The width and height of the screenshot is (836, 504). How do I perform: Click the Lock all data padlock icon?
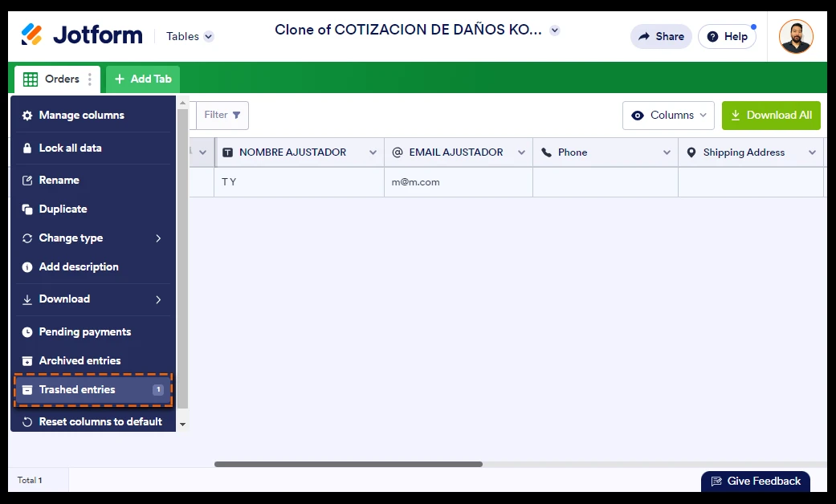point(27,148)
